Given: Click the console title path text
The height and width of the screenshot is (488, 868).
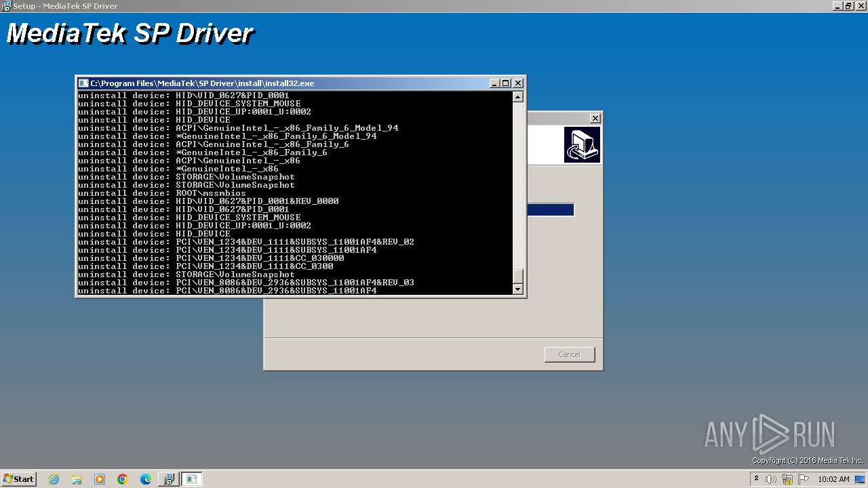Looking at the screenshot, I should 202,83.
